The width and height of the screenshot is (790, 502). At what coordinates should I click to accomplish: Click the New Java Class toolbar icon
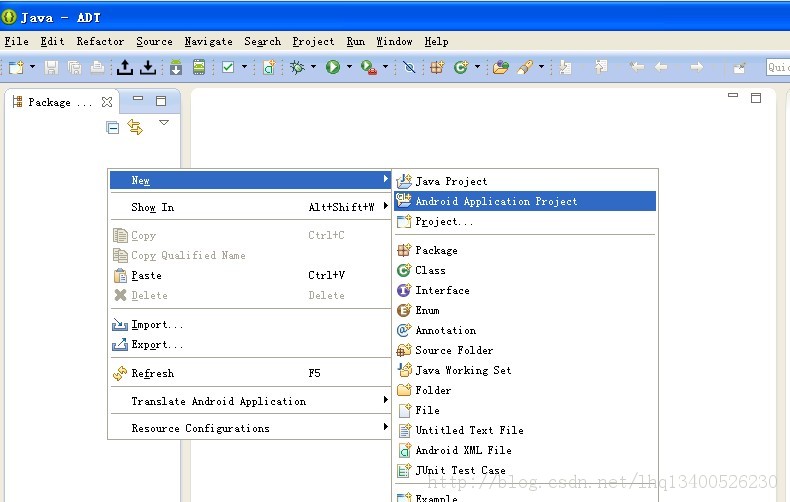(461, 67)
